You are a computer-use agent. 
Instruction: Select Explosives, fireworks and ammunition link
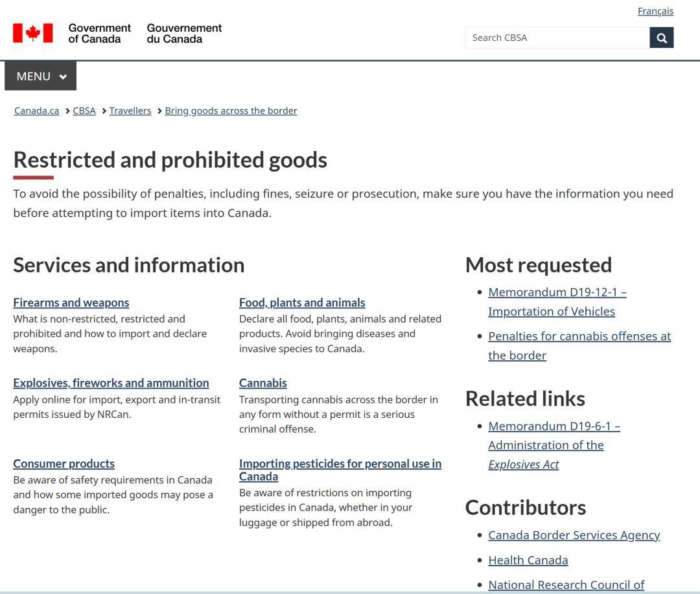pyautogui.click(x=111, y=383)
